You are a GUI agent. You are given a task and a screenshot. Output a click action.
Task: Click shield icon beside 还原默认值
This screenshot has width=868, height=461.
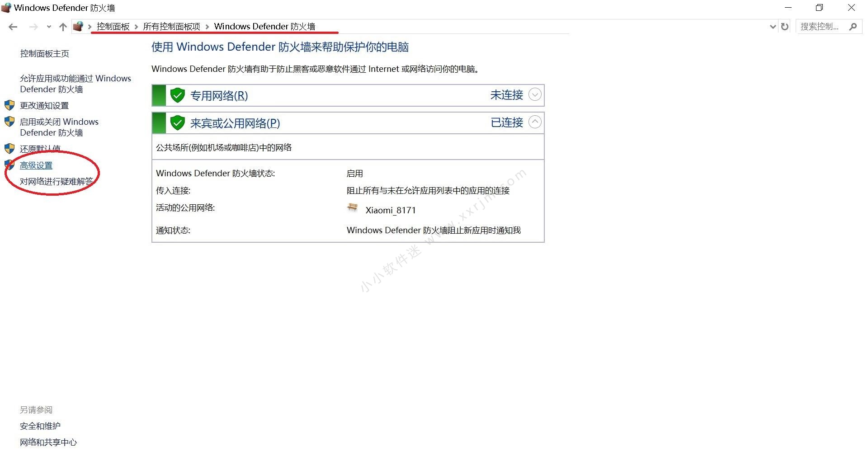point(9,149)
